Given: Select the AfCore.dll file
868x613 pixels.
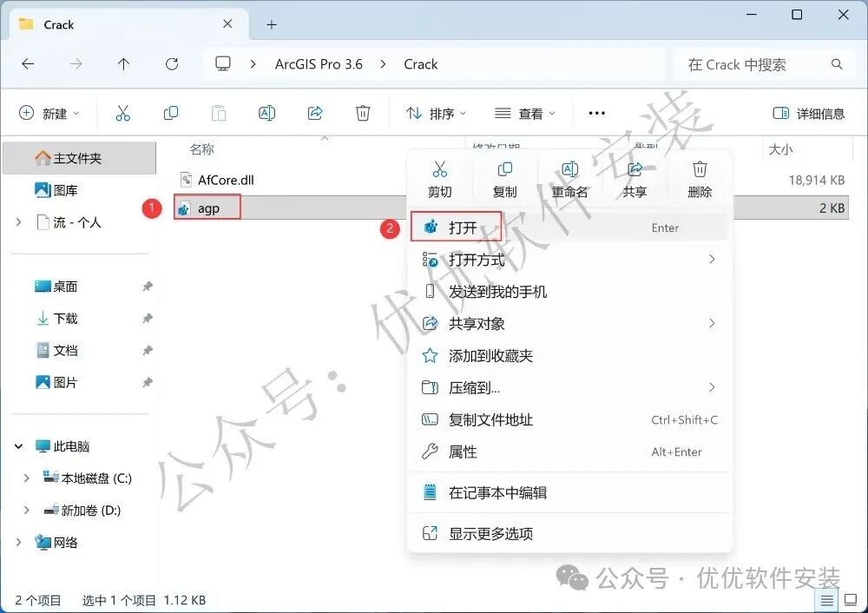Looking at the screenshot, I should [226, 180].
